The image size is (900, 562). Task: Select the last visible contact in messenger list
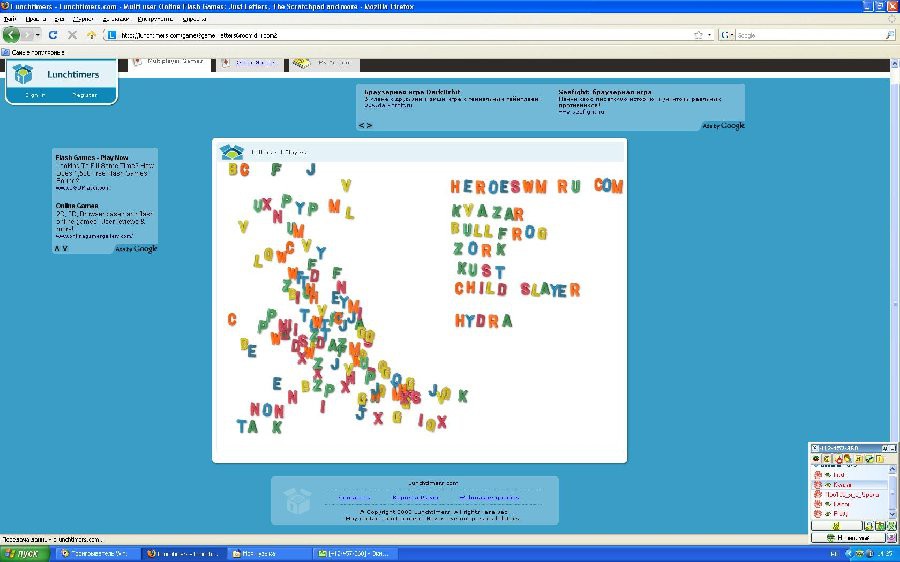coord(849,514)
